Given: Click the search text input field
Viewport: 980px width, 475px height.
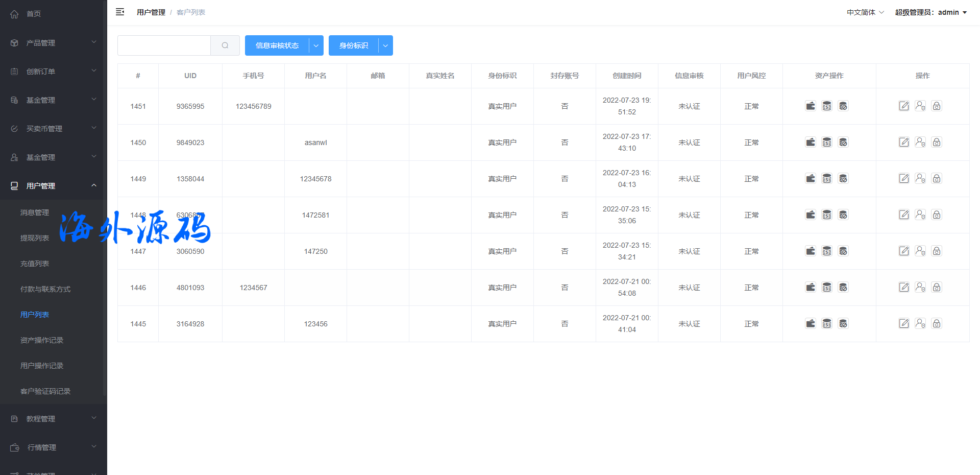Looking at the screenshot, I should point(164,45).
